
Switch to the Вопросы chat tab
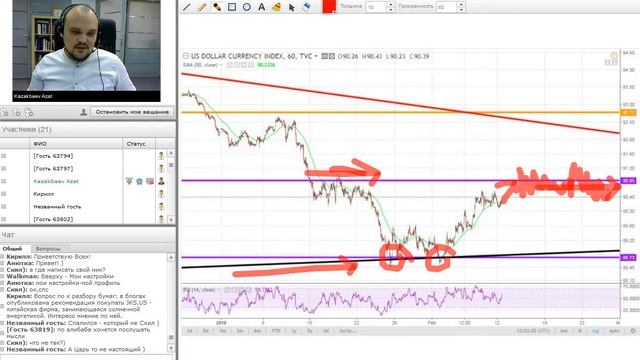click(48, 249)
